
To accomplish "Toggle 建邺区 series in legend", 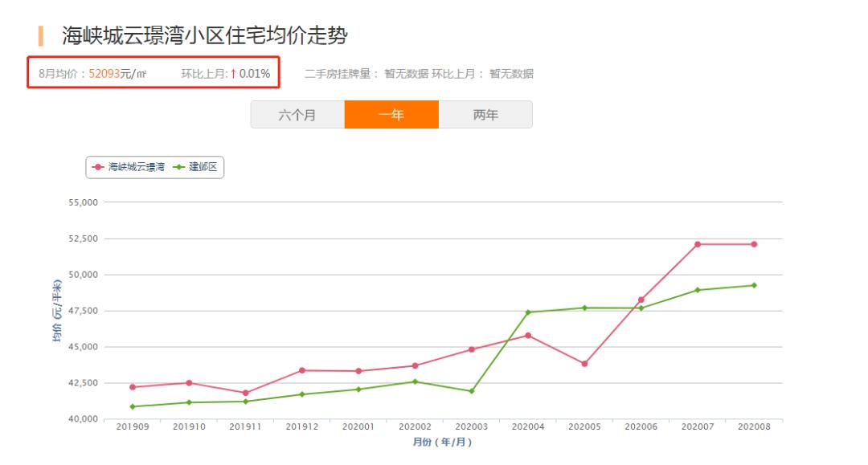I will [x=195, y=167].
